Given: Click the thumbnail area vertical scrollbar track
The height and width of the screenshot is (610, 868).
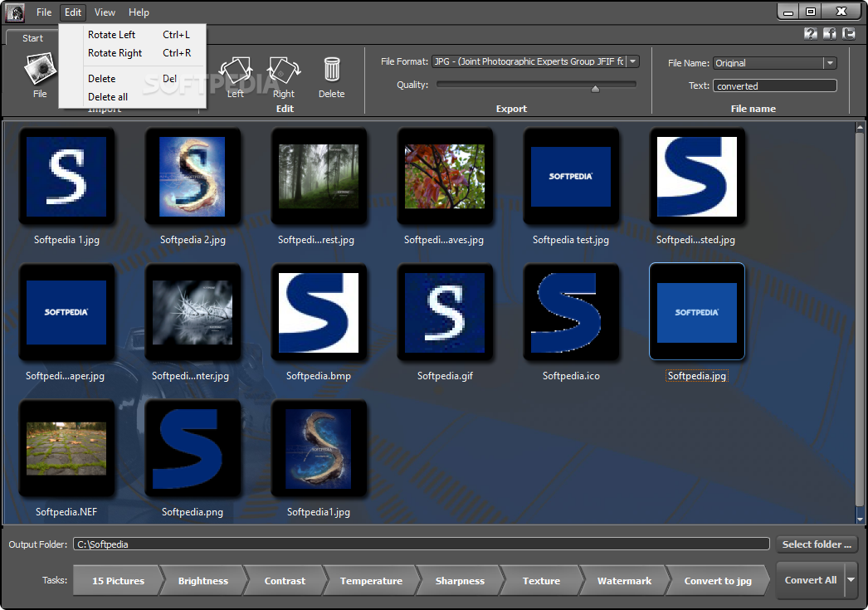Looking at the screenshot, I should click(x=860, y=323).
